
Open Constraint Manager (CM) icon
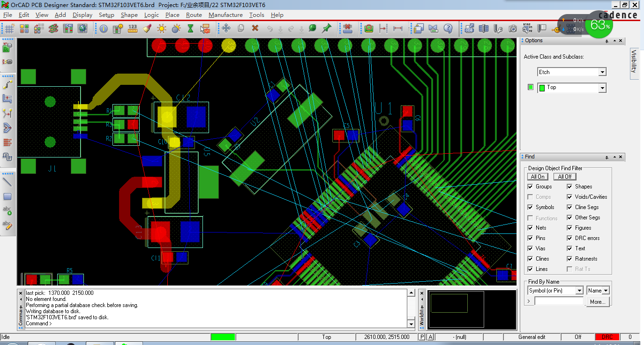pyautogui.click(x=68, y=29)
